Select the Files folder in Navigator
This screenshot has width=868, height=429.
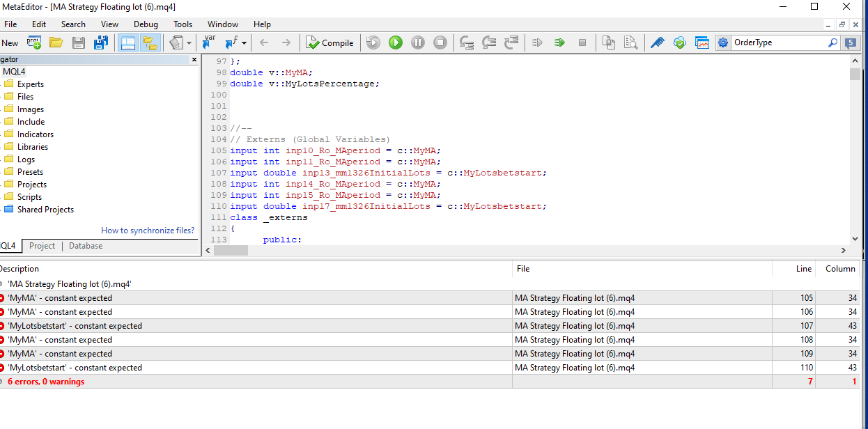(25, 97)
